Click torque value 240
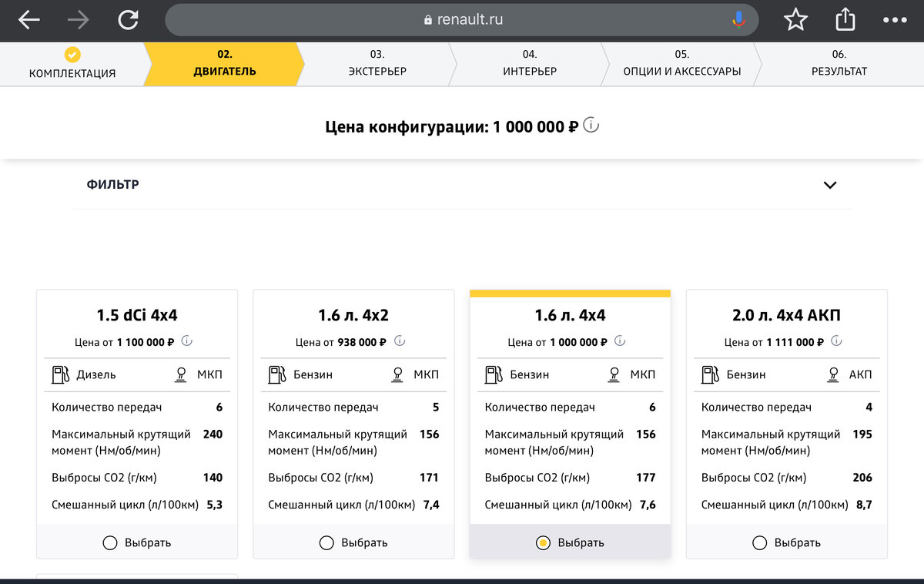 tap(213, 435)
